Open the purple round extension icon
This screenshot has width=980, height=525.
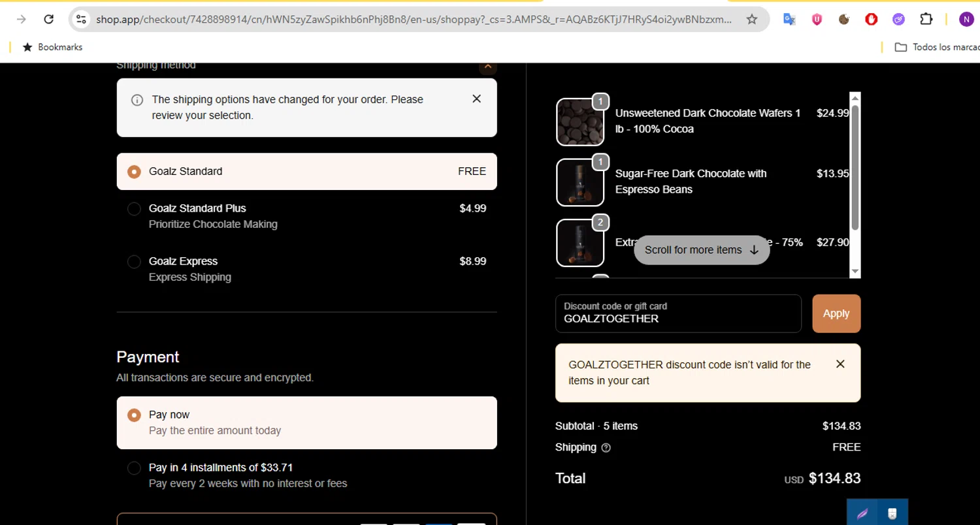click(x=899, y=19)
